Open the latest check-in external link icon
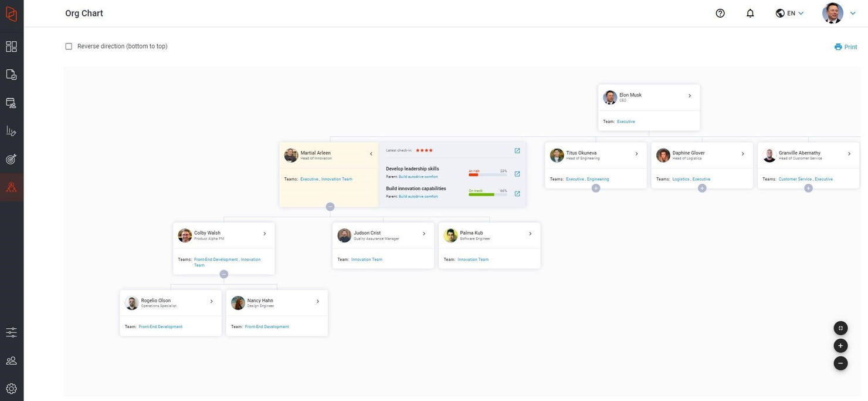 517,150
